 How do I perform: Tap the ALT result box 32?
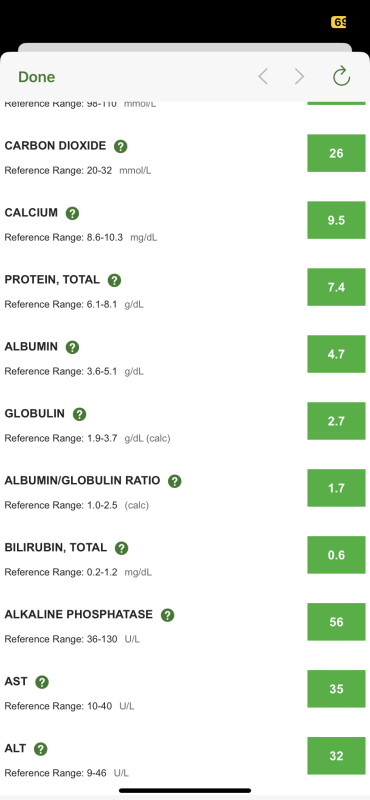pos(336,756)
